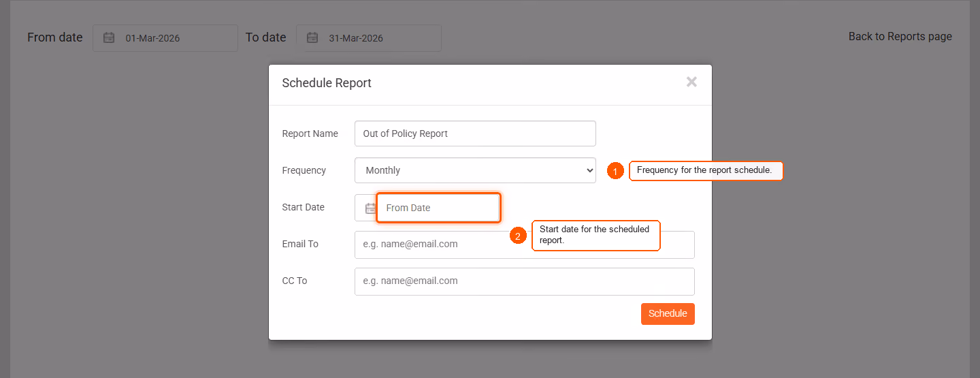The image size is (980, 378).
Task: Open the Back to Reports page link
Action: click(x=900, y=37)
